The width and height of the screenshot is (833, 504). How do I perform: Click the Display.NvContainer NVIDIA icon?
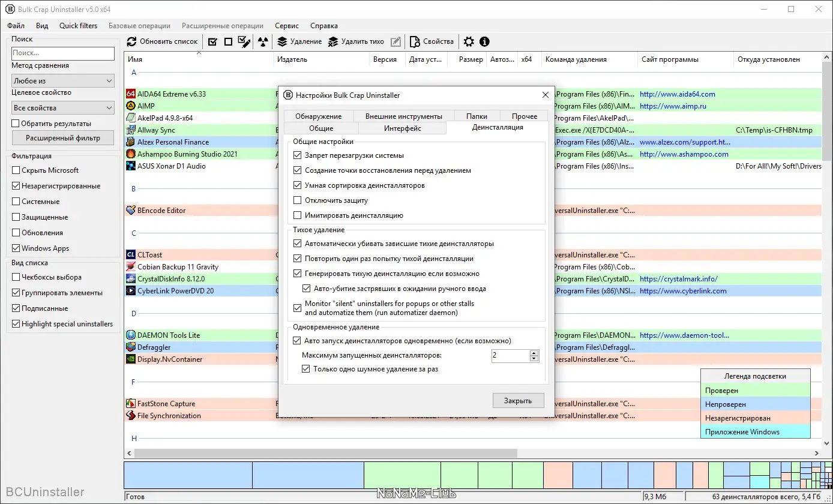tap(131, 359)
